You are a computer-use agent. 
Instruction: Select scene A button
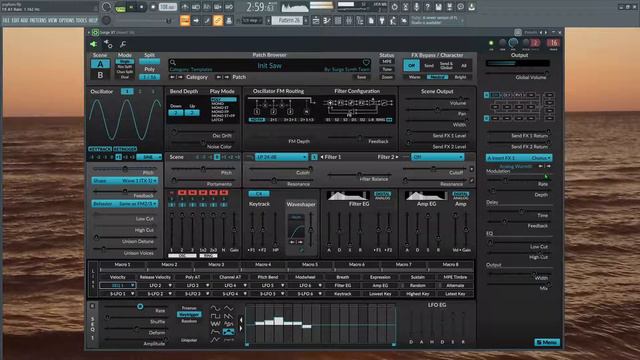pos(100,64)
